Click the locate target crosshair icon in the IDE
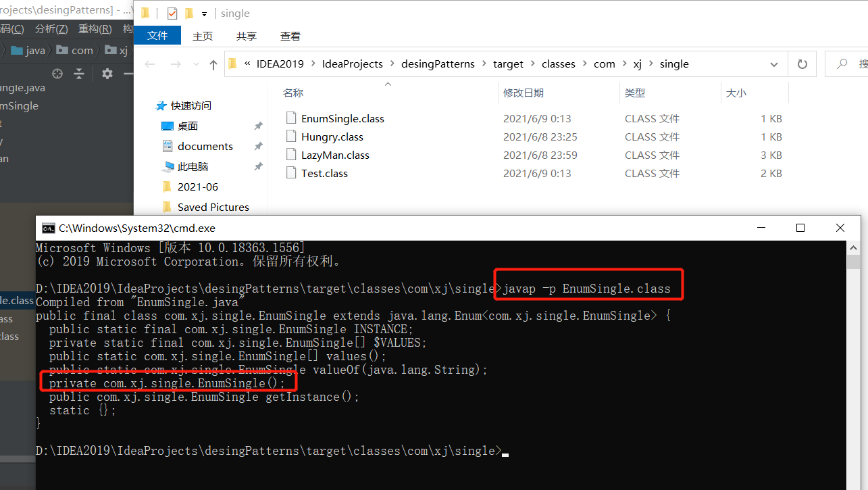Screen dimensions: 868x490 point(57,74)
